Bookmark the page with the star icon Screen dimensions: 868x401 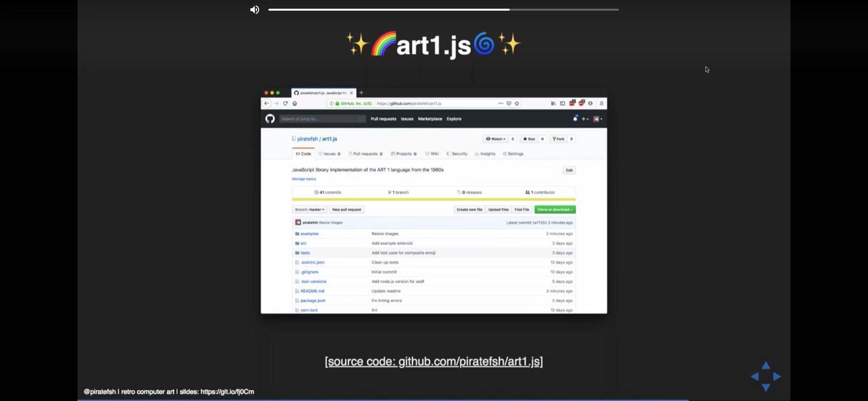tap(517, 103)
